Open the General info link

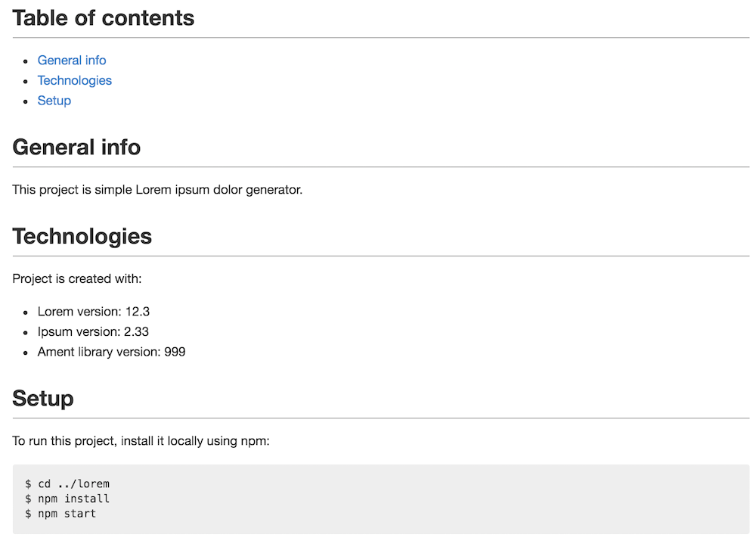click(72, 61)
